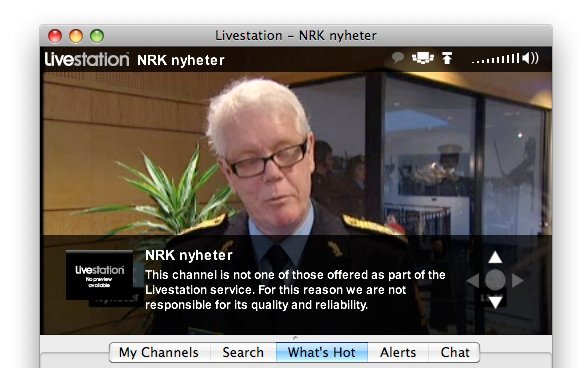The width and height of the screenshot is (578, 368).
Task: Click the center button of navigation pad
Action: [x=495, y=280]
